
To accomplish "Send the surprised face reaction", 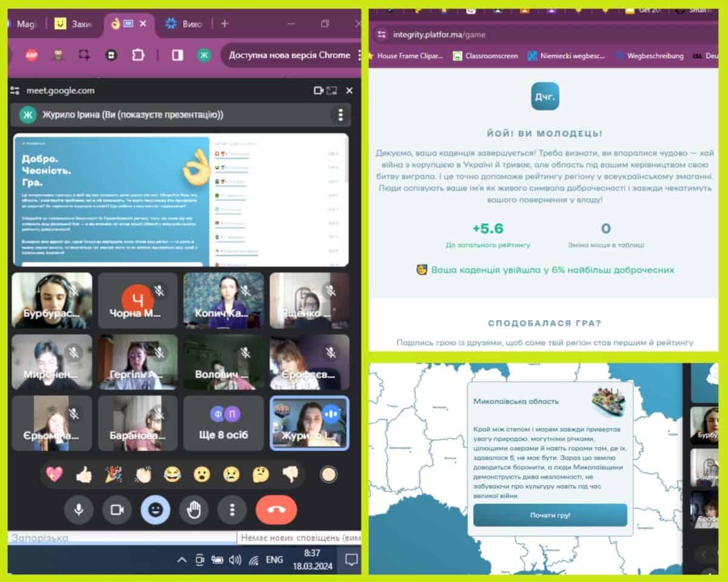I will 202,474.
